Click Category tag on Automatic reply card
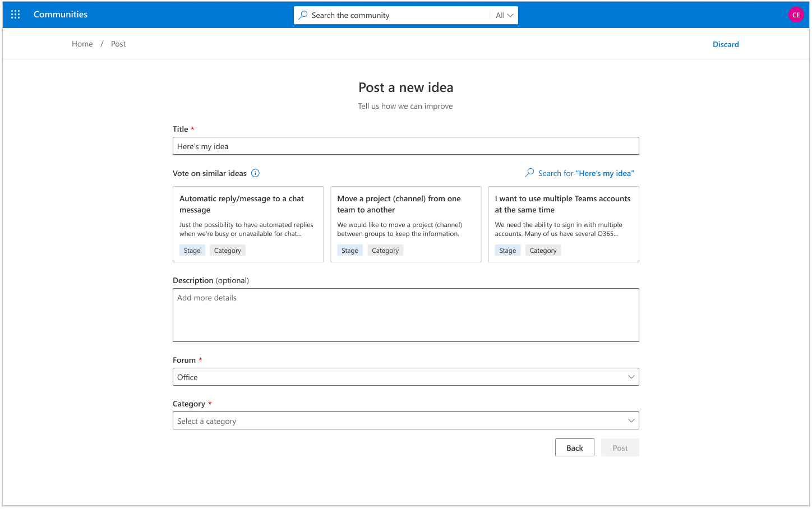This screenshot has width=812, height=509. (x=227, y=251)
